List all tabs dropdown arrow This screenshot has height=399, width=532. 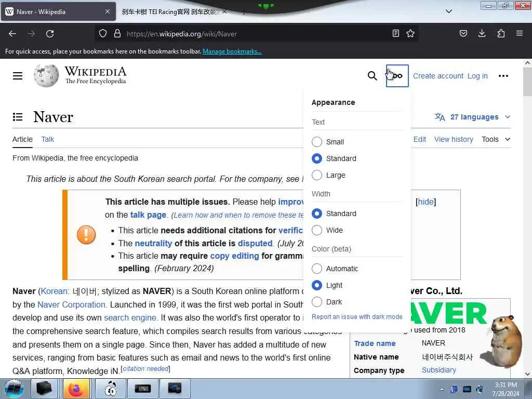coord(449,11)
